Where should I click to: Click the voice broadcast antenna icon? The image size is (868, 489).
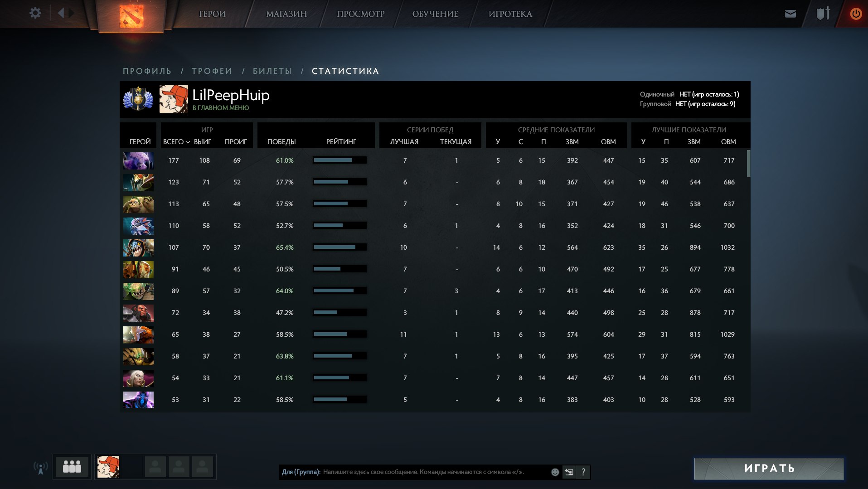(x=41, y=467)
